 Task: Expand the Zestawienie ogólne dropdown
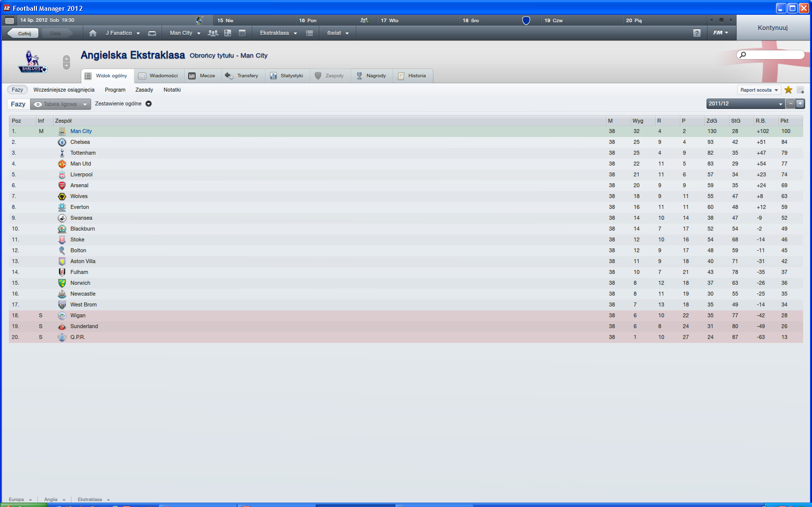148,103
